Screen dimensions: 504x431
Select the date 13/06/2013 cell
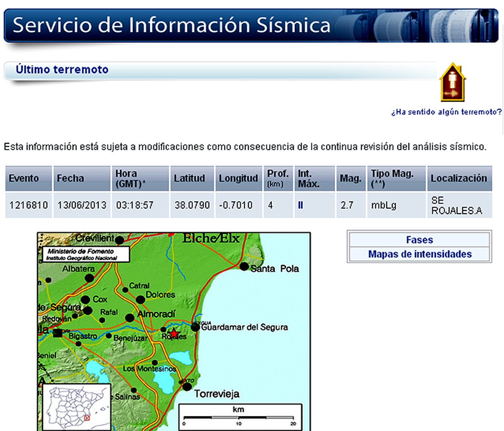(82, 205)
